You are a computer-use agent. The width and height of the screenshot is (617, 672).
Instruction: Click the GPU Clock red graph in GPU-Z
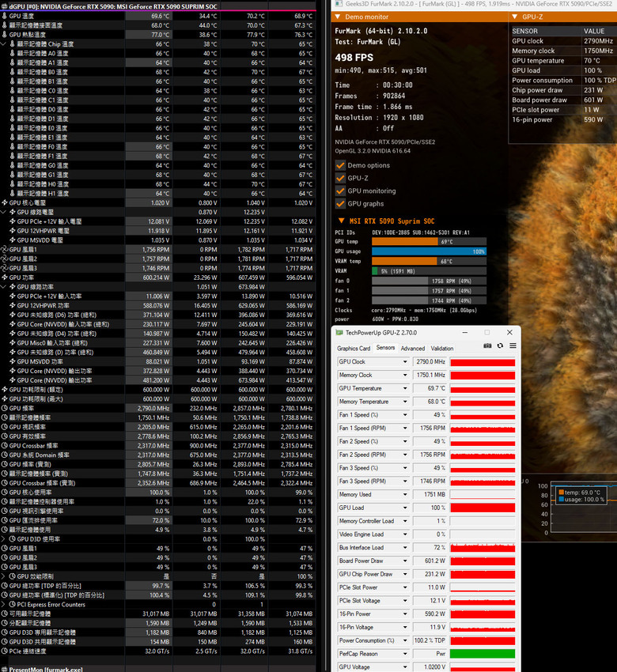(483, 362)
